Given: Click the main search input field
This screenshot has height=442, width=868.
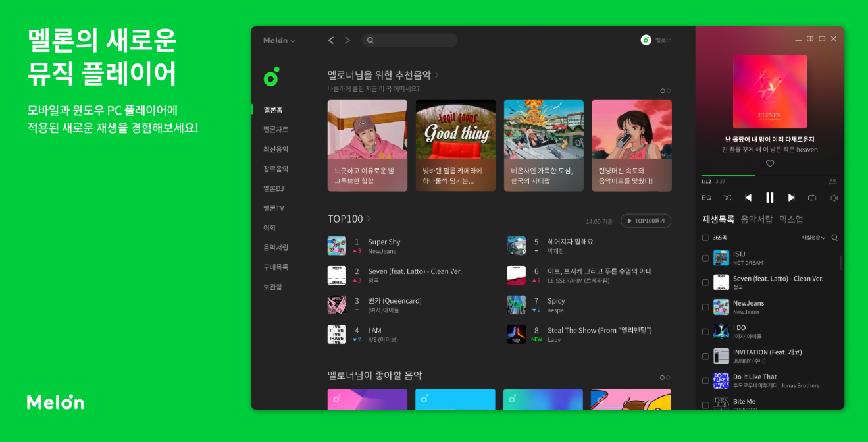Looking at the screenshot, I should pos(410,40).
